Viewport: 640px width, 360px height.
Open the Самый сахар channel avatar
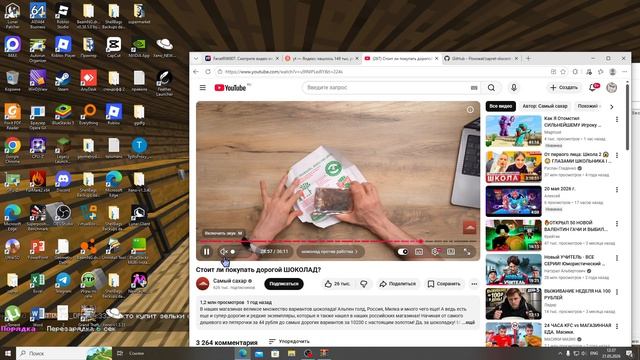click(x=202, y=284)
